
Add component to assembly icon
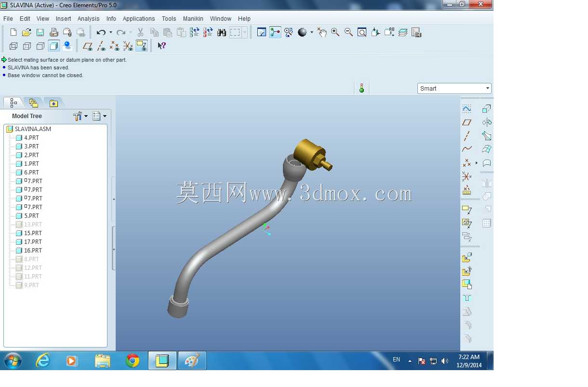[467, 258]
